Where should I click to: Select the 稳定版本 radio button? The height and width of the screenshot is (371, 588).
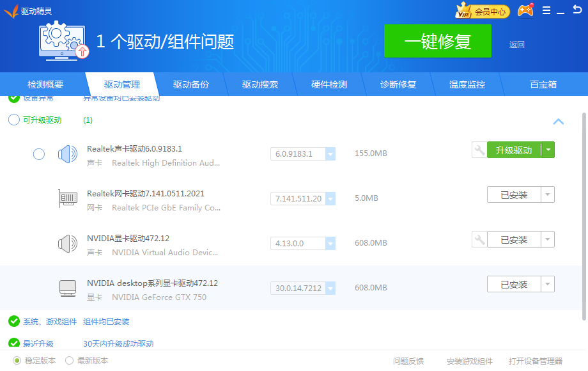point(17,361)
